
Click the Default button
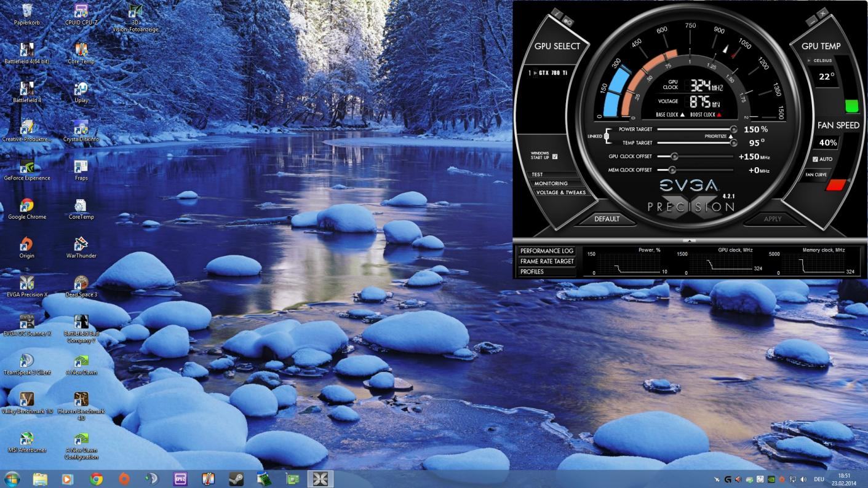tap(607, 219)
